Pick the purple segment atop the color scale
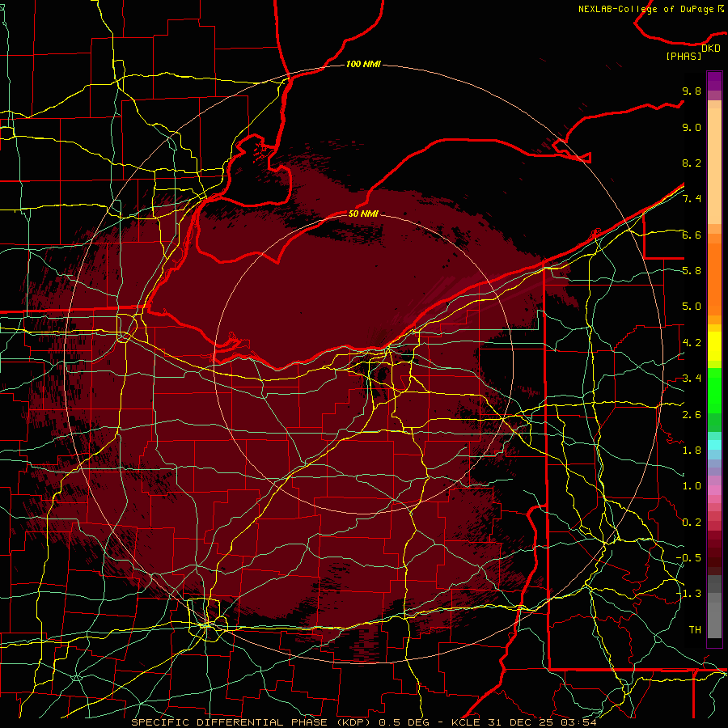 click(714, 81)
